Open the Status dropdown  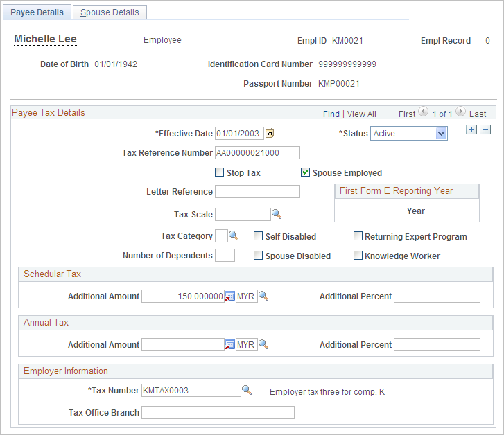click(x=408, y=133)
